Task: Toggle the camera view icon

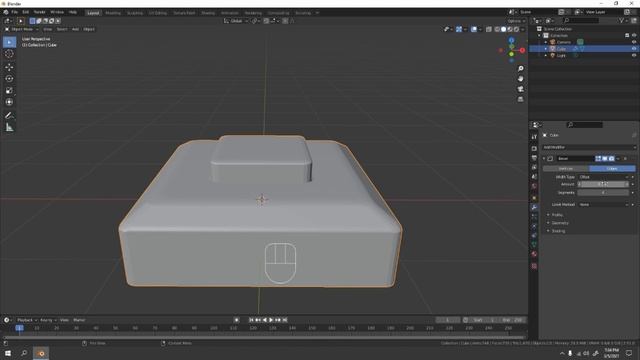Action: [x=520, y=89]
